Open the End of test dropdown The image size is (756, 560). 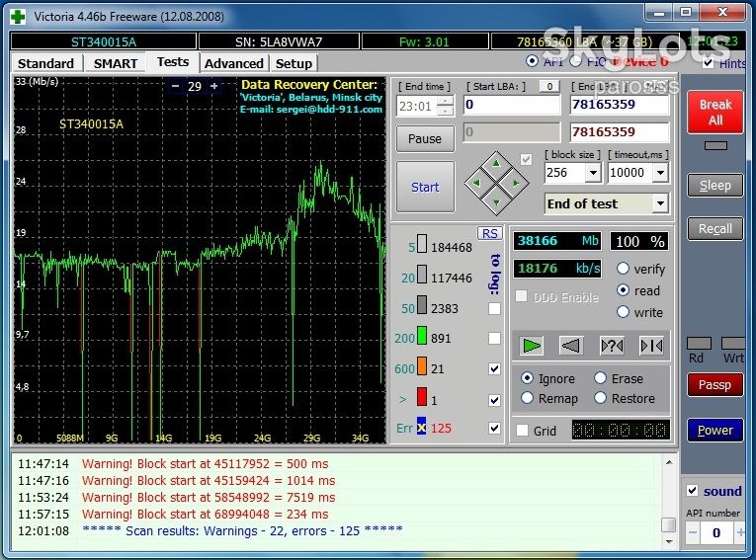pos(660,203)
